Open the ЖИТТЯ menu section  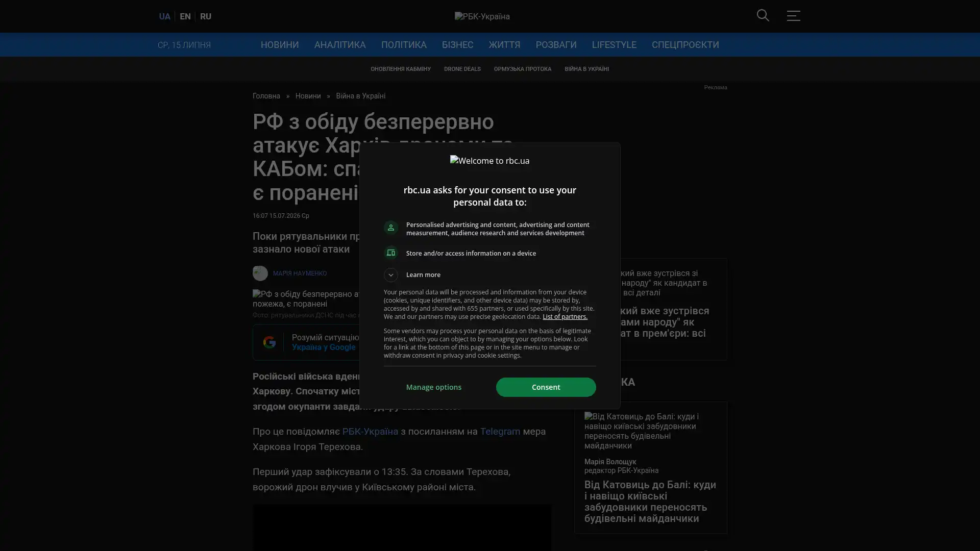504,45
